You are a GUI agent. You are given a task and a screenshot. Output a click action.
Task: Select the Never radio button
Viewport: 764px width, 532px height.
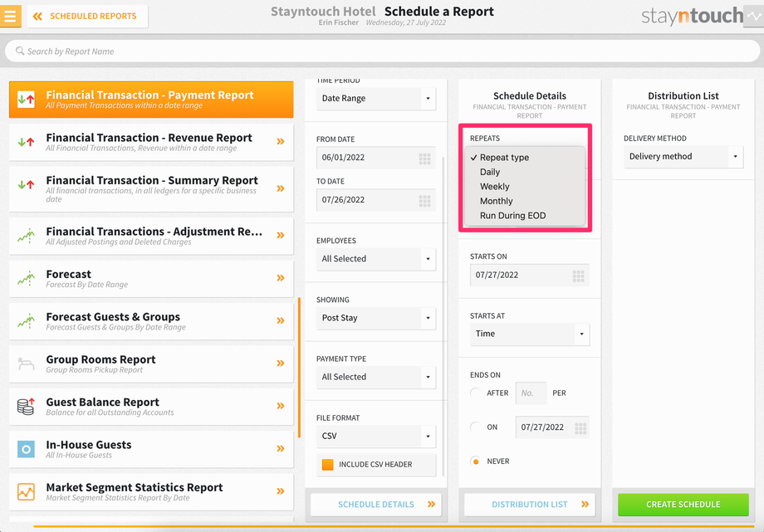pyautogui.click(x=476, y=461)
